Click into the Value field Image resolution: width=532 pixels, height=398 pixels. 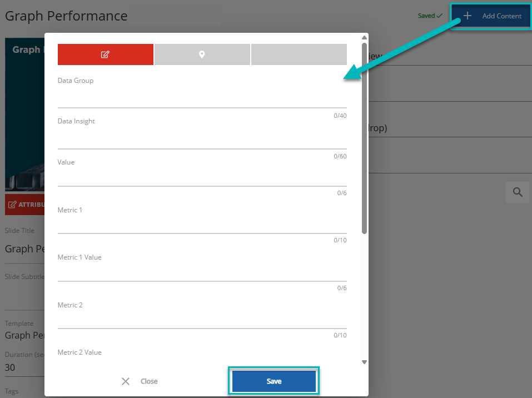[202, 177]
